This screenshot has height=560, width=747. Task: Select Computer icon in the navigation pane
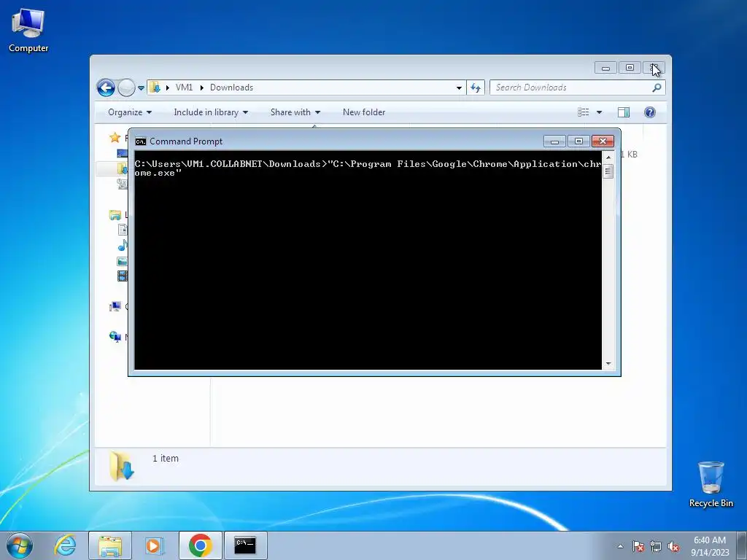115,307
